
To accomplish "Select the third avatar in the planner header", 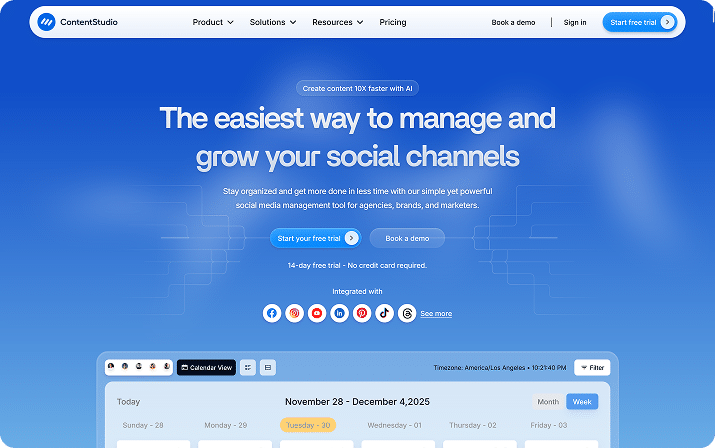I will pyautogui.click(x=139, y=366).
